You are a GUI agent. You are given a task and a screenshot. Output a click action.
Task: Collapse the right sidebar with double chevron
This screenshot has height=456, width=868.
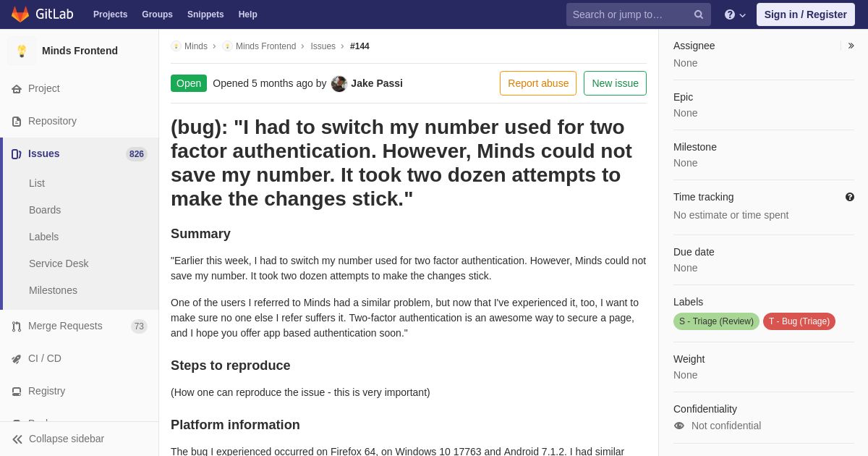pos(851,46)
